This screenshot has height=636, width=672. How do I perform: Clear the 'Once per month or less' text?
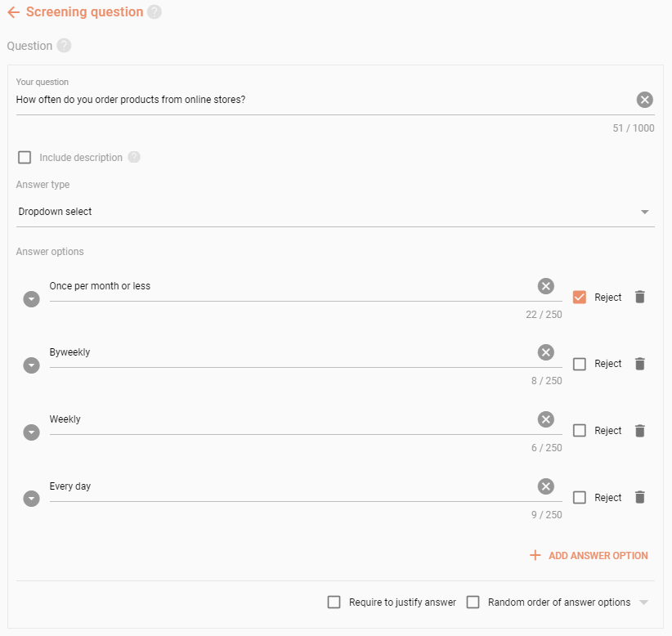point(545,286)
